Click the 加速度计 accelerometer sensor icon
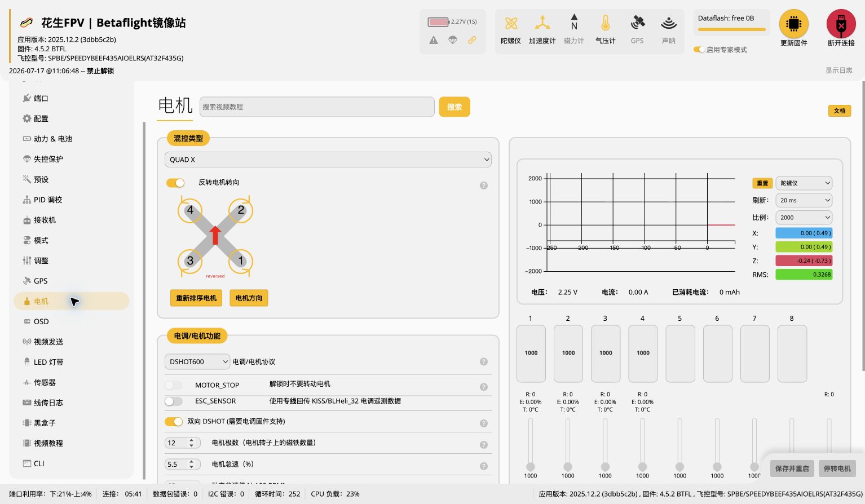This screenshot has width=865, height=504. pos(542,23)
